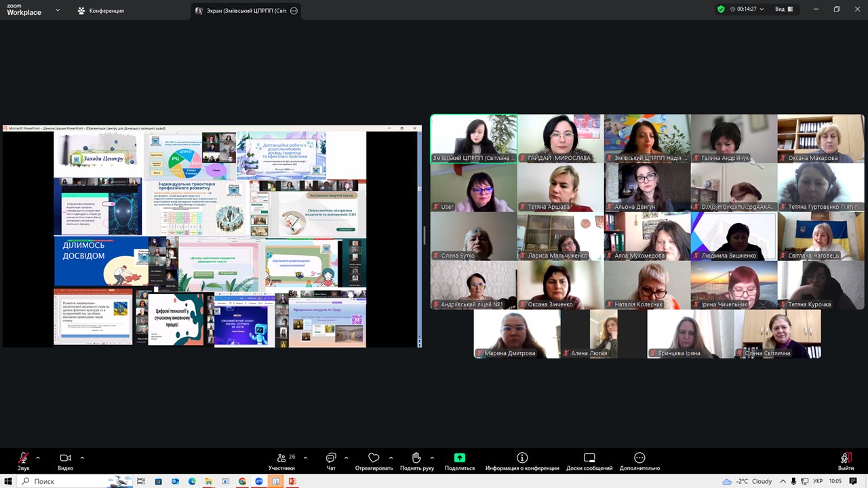
Task: Click the Выйти leave meeting button
Action: pos(846,459)
